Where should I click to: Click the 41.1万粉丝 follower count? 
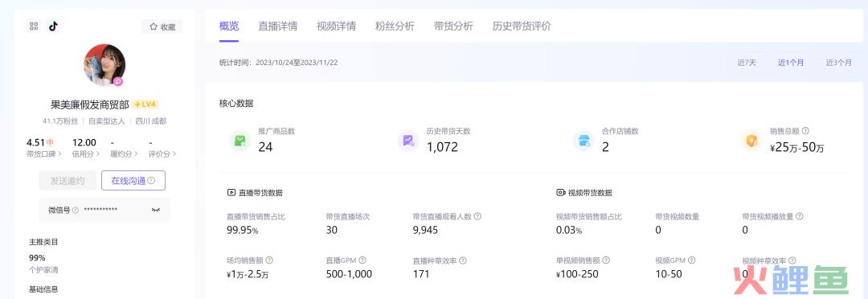coord(60,121)
